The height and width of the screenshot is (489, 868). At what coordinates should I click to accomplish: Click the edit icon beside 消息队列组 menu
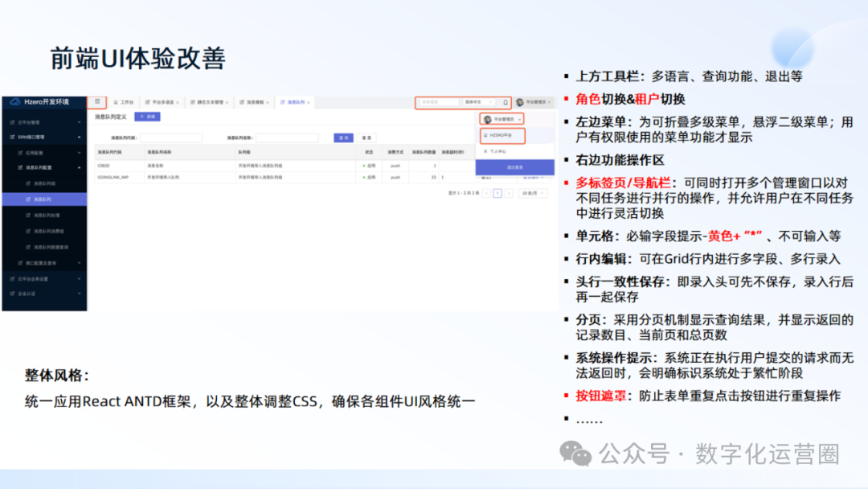coord(28,183)
